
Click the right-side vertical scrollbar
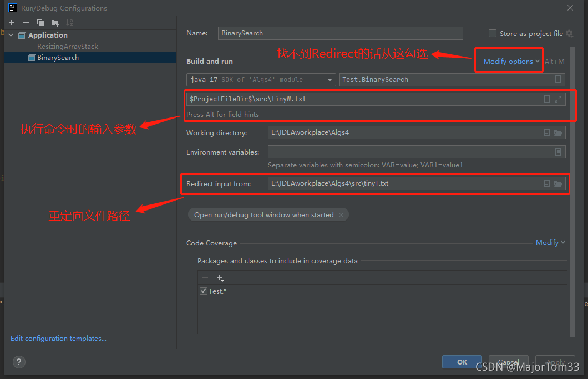pyautogui.click(x=572, y=192)
